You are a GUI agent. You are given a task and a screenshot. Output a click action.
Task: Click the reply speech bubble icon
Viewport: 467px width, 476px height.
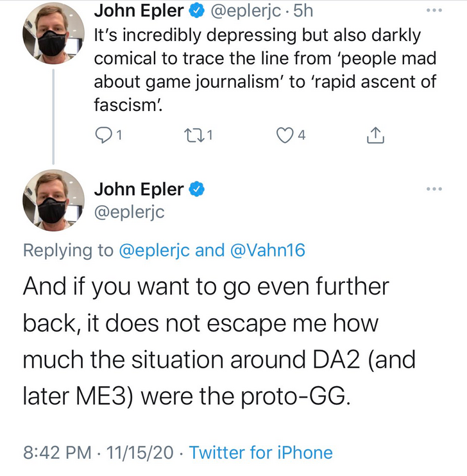[103, 135]
